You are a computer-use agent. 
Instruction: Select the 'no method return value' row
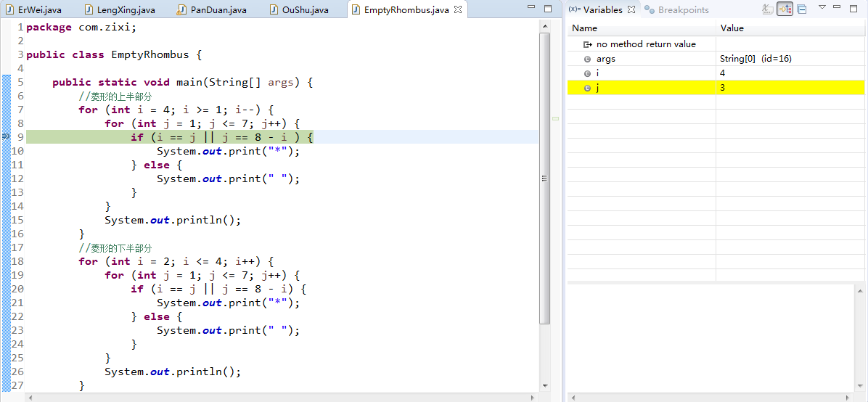[716, 44]
